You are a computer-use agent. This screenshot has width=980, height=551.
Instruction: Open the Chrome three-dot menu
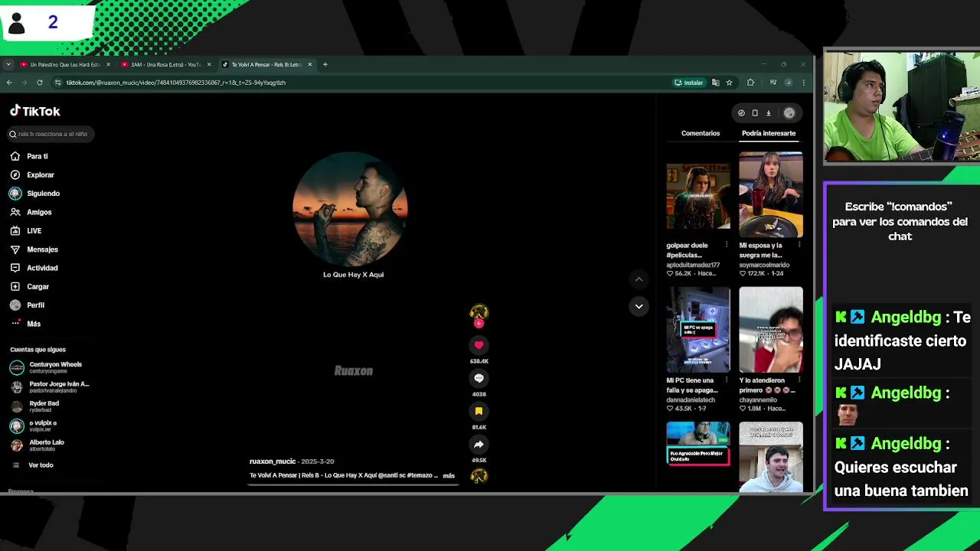(x=803, y=83)
